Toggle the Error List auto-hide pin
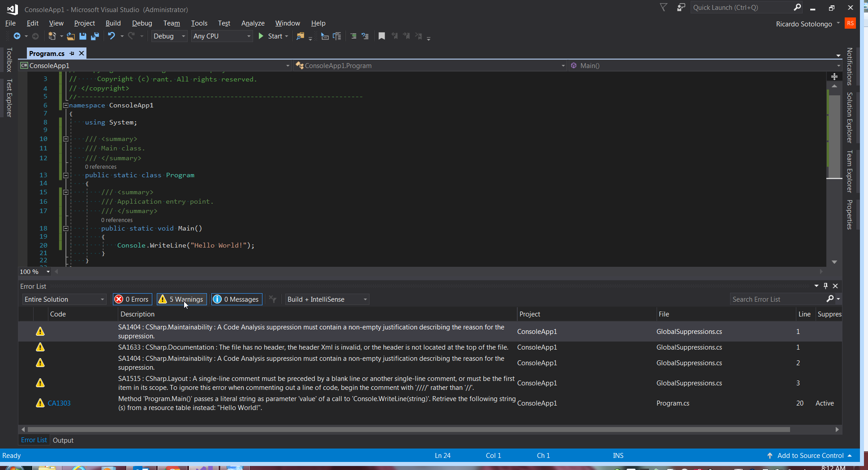 tap(826, 286)
